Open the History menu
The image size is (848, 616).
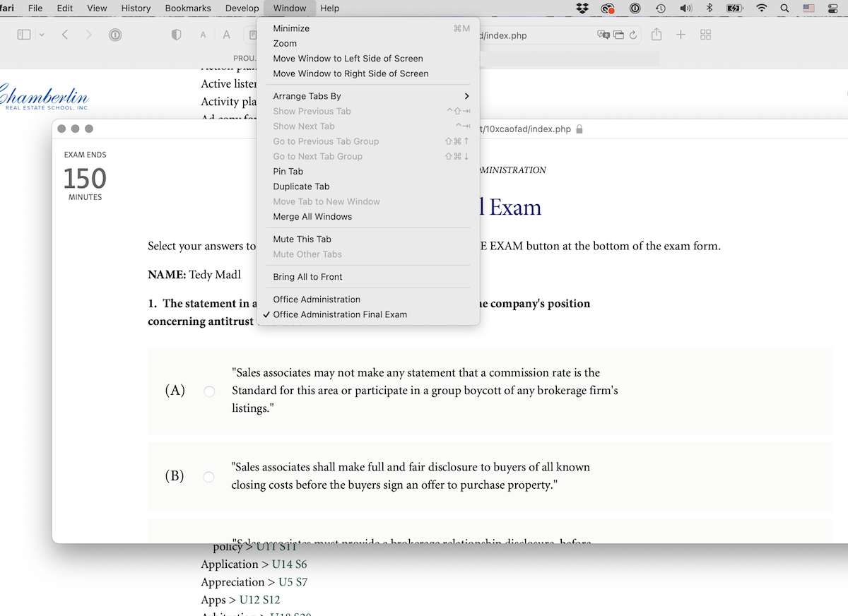[x=136, y=8]
